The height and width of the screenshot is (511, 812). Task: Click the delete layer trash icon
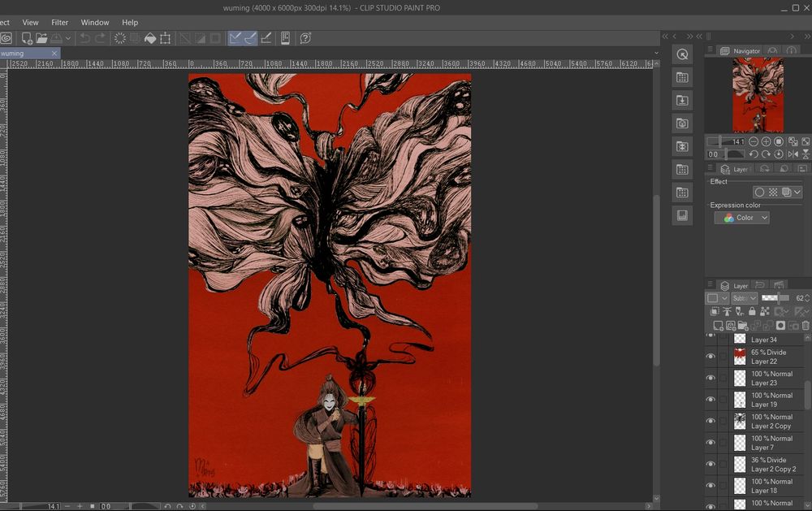click(x=805, y=326)
